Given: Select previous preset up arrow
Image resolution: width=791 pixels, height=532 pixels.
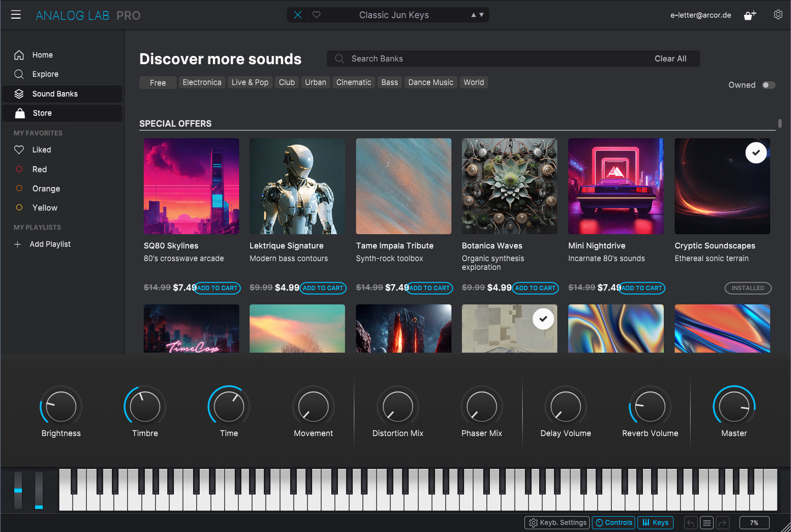Looking at the screenshot, I should pos(473,15).
